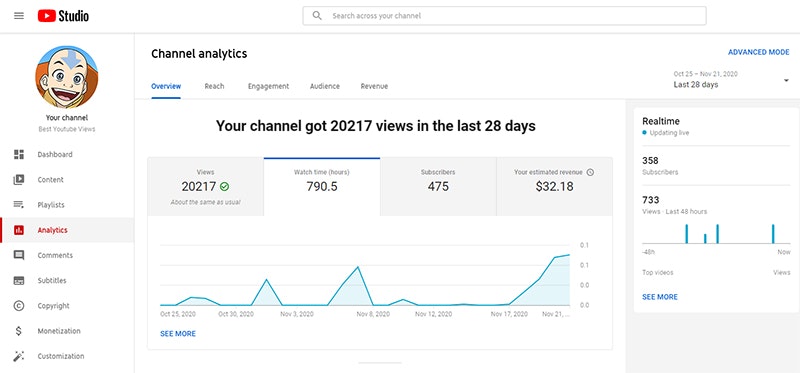
Task: Select the Watch time (hours) card
Action: pos(322,187)
